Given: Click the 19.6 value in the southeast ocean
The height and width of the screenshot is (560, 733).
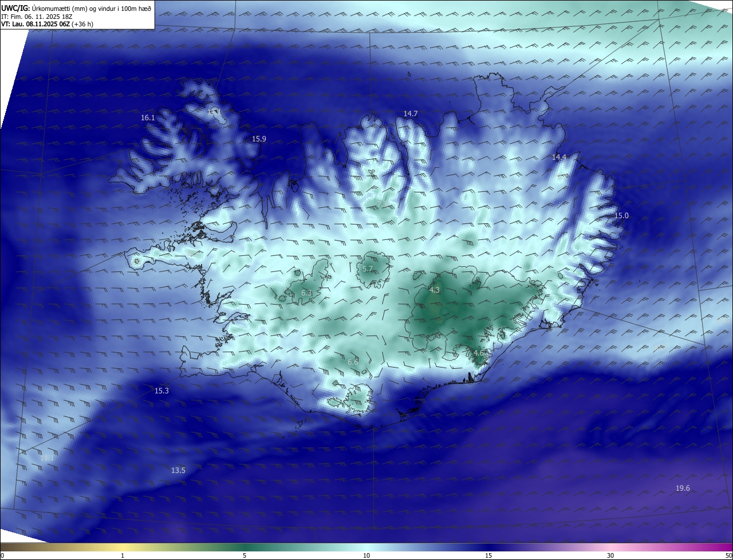Looking at the screenshot, I should (x=683, y=488).
